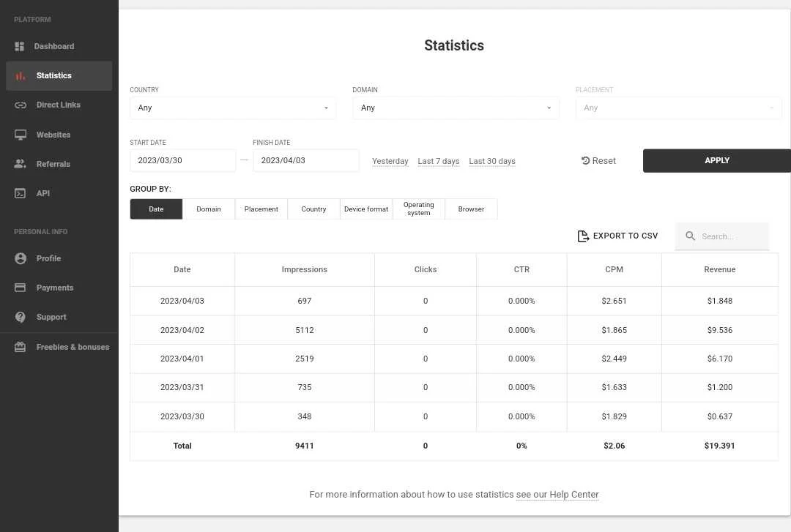
Task: Sort table by Impressions column header
Action: coord(304,270)
